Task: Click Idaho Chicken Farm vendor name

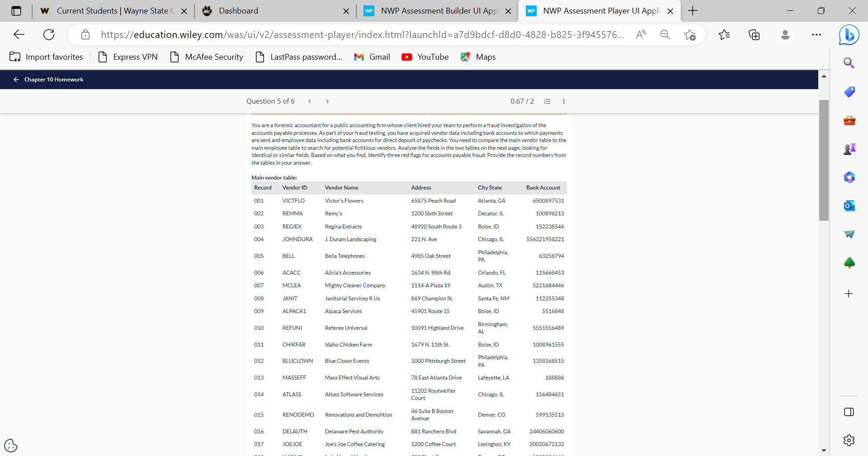Action: click(349, 345)
